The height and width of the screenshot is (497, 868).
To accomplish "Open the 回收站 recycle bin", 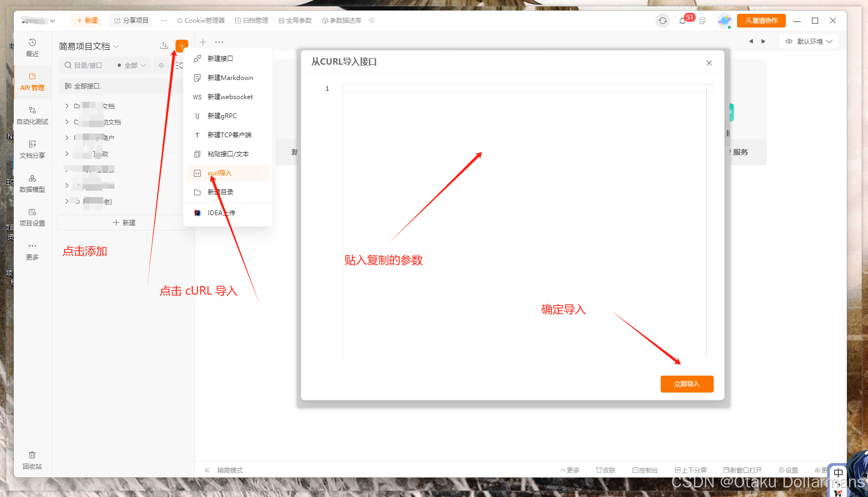I will point(32,460).
